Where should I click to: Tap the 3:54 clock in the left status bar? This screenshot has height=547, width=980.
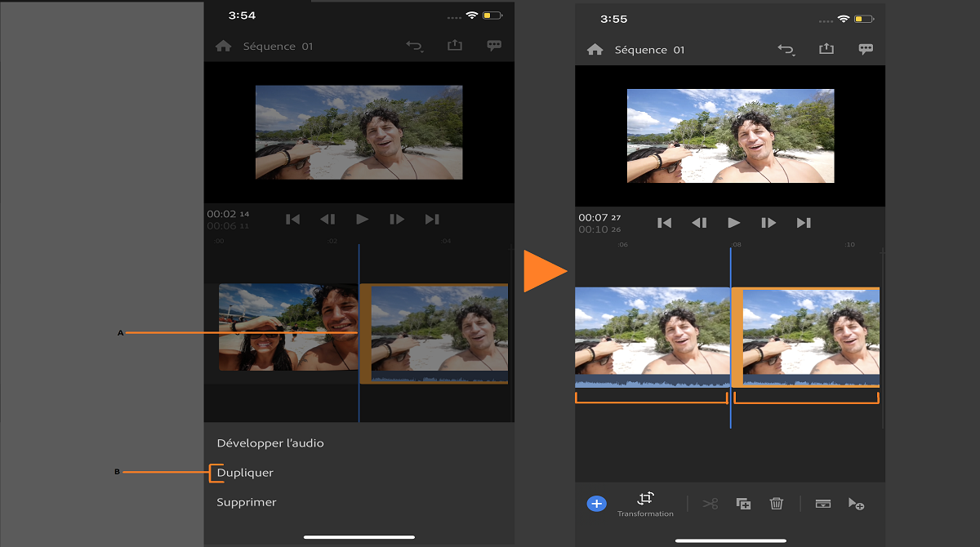pyautogui.click(x=242, y=16)
